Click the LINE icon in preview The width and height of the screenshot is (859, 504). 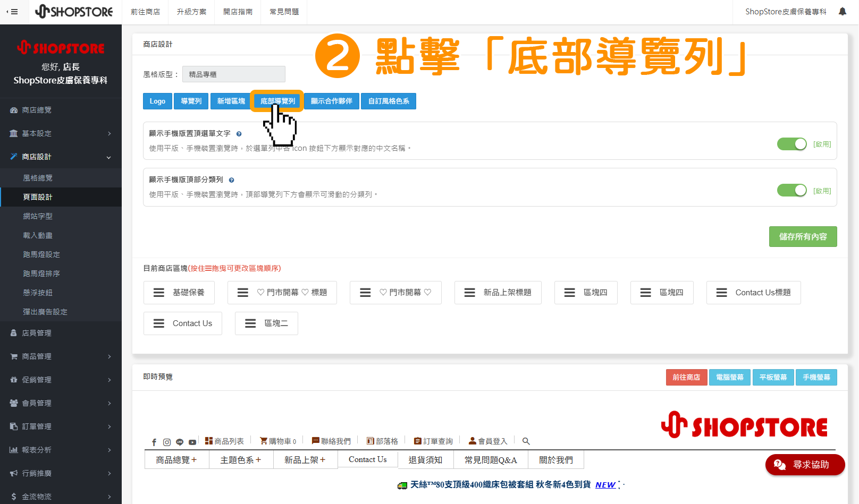tap(180, 442)
